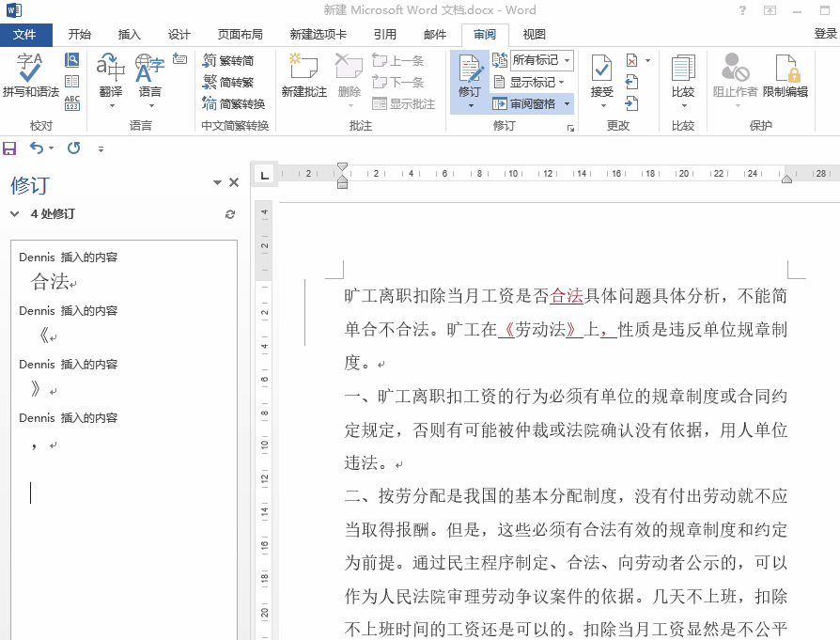This screenshot has height=640, width=840.
Task: Toggle the 修订 track changes button
Action: tap(469, 75)
